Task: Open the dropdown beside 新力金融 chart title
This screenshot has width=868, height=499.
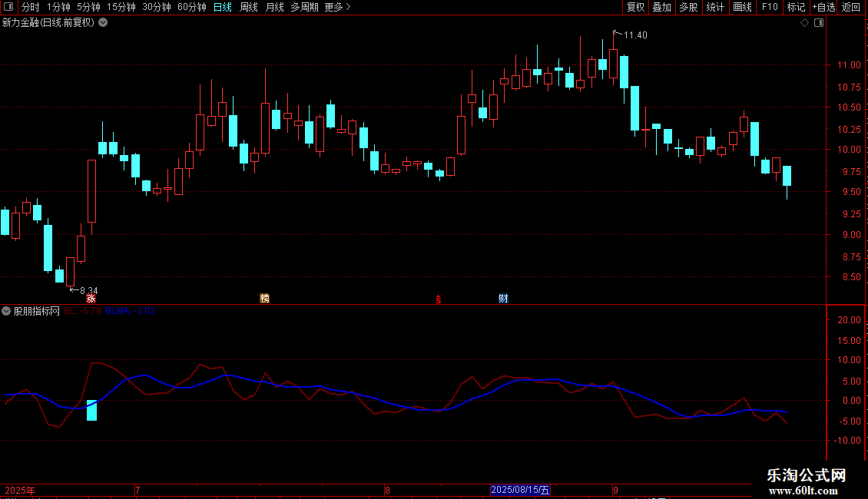Action: point(103,23)
